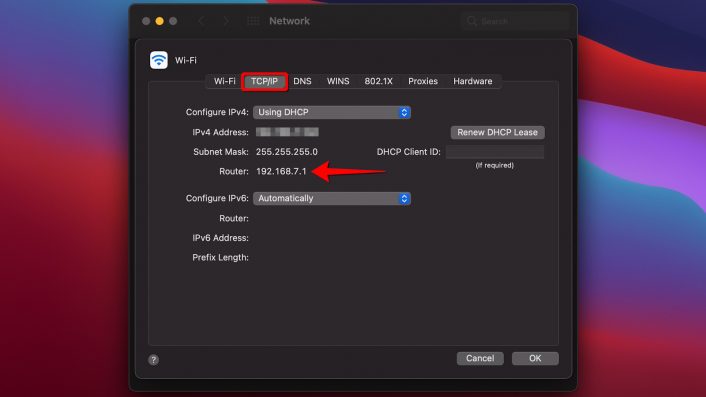Switch to the Wi-Fi tab
Screen dimensions: 706x397
(225, 81)
